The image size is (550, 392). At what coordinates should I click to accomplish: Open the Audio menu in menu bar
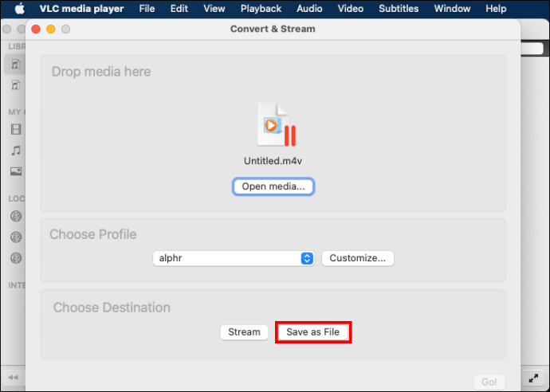point(309,9)
